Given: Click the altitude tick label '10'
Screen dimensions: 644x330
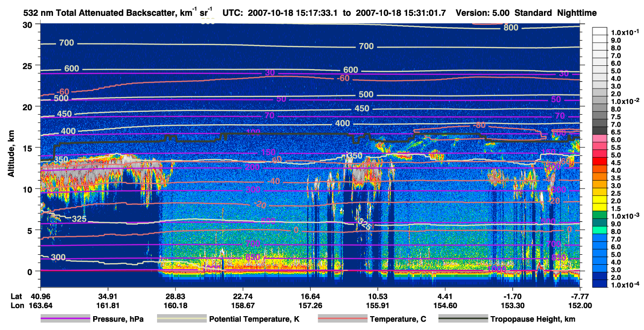Looking at the screenshot, I should pyautogui.click(x=28, y=189).
